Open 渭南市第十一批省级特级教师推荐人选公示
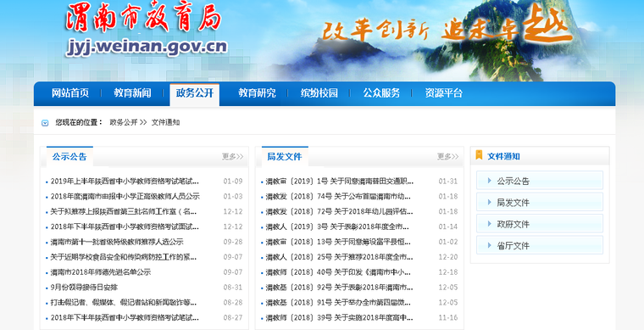The width and height of the screenshot is (644, 330). coord(117,242)
